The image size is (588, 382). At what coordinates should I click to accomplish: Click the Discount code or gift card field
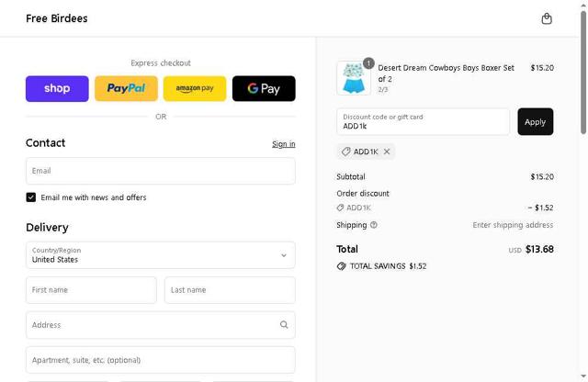pos(423,122)
